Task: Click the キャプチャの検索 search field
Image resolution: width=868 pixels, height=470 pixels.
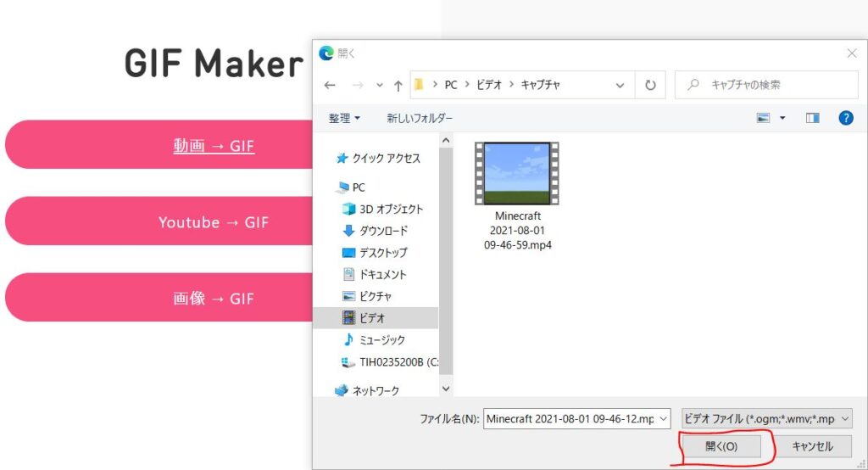Action: click(x=766, y=85)
